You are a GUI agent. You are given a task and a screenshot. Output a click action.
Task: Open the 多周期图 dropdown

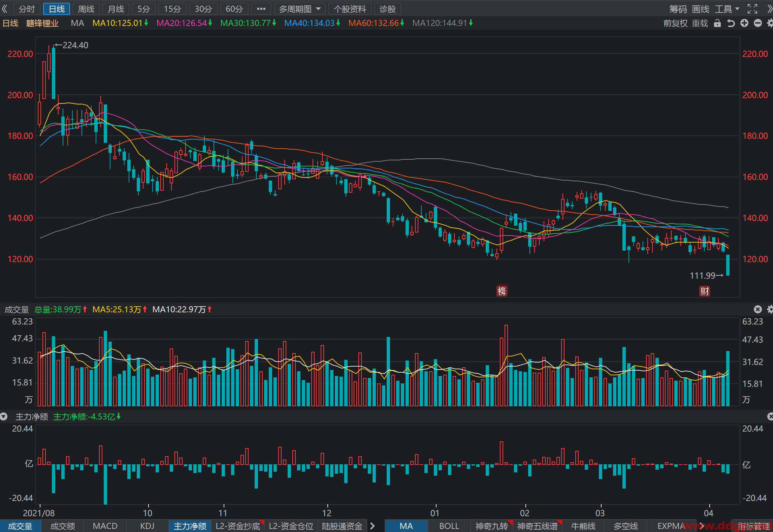pos(300,9)
